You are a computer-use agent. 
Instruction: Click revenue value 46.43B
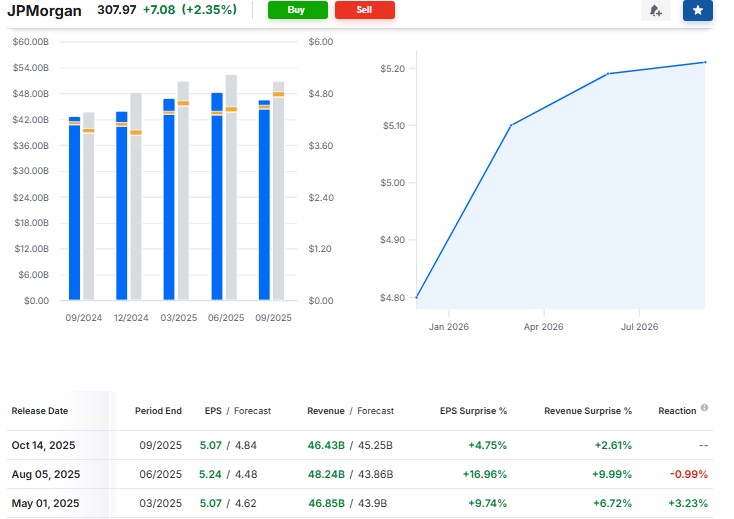[x=326, y=445]
